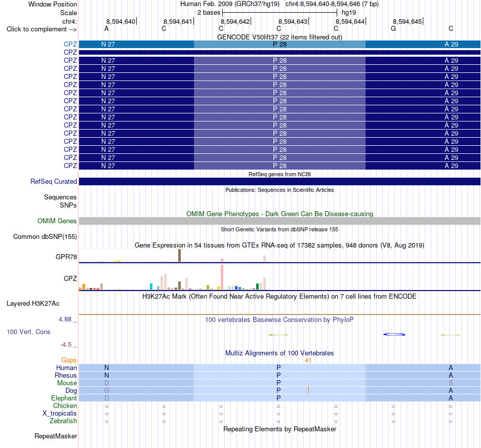The height and width of the screenshot is (448, 481).
Task: Click the orange '41' gap count
Action: [x=308, y=360]
